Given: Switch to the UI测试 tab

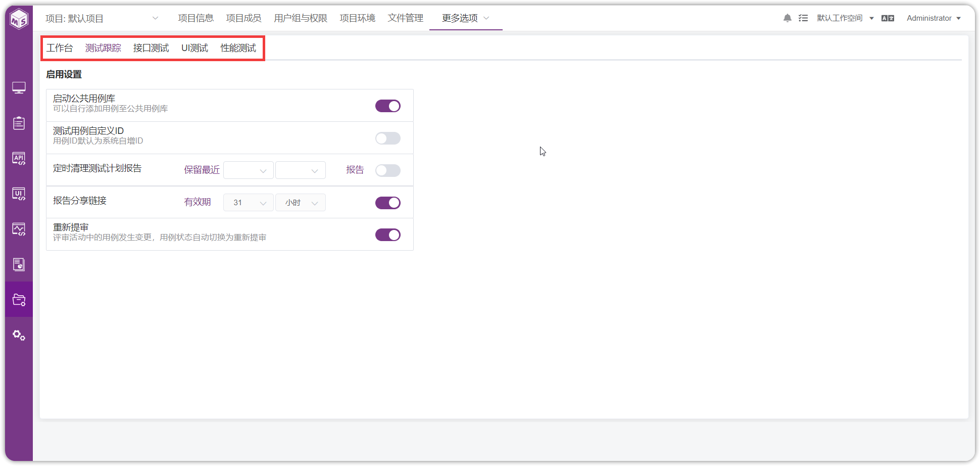Looking at the screenshot, I should (195, 48).
